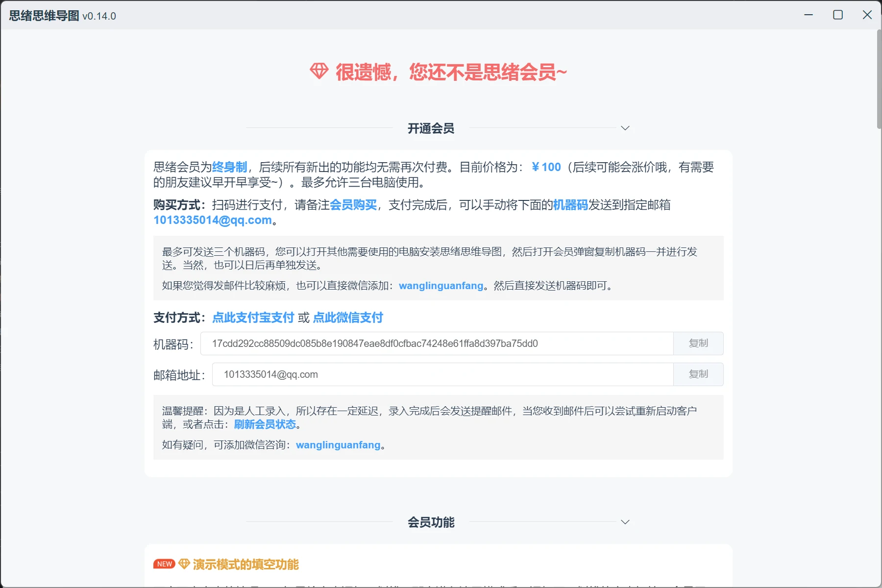Maximize the 思绪思维导图 window
This screenshot has width=882, height=588.
[x=838, y=15]
